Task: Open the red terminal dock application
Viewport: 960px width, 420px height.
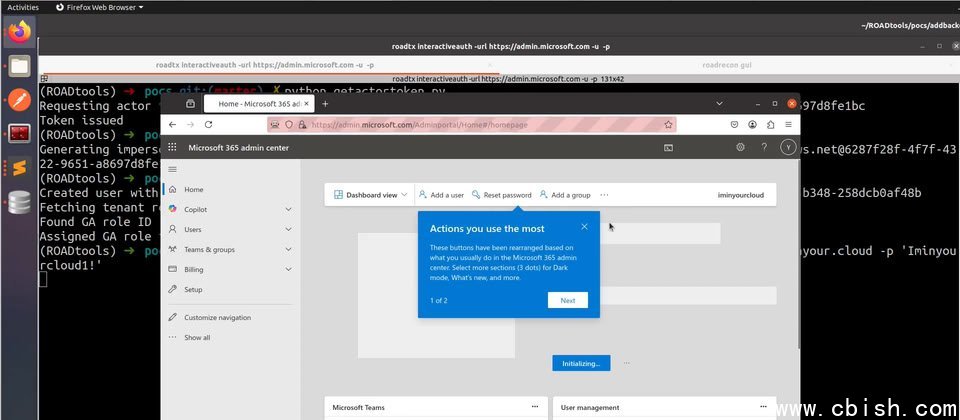Action: (x=19, y=133)
